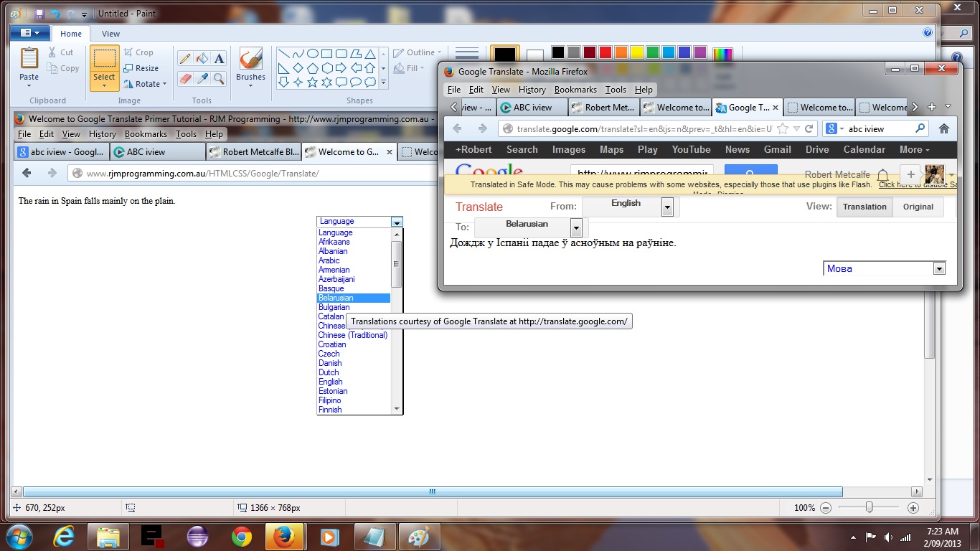
Task: Open the Brushes dropdown arrow
Action: click(x=250, y=86)
